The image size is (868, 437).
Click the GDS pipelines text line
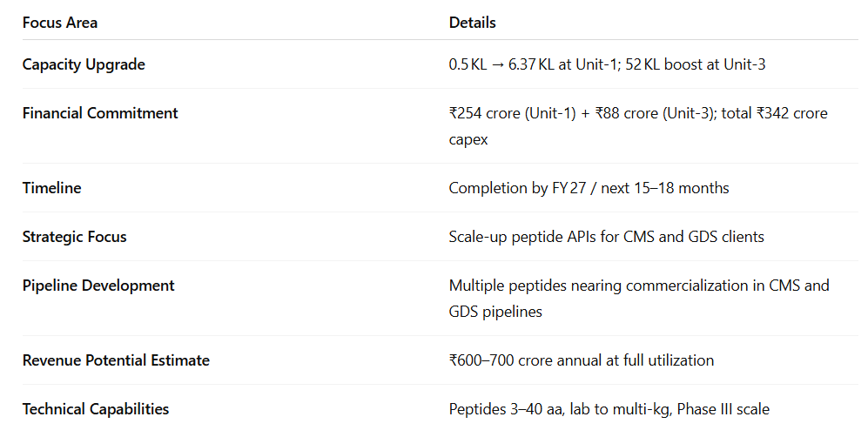coord(495,312)
